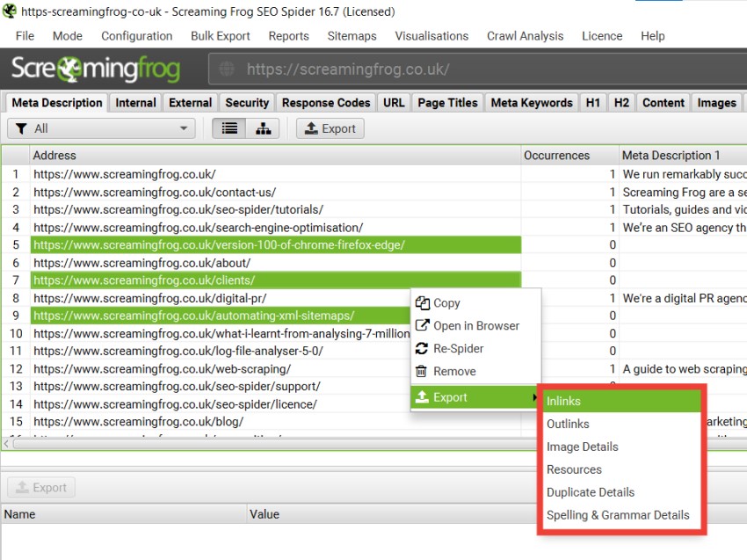This screenshot has height=560, width=747.
Task: Click the Screaming Frog logo
Action: [96, 69]
